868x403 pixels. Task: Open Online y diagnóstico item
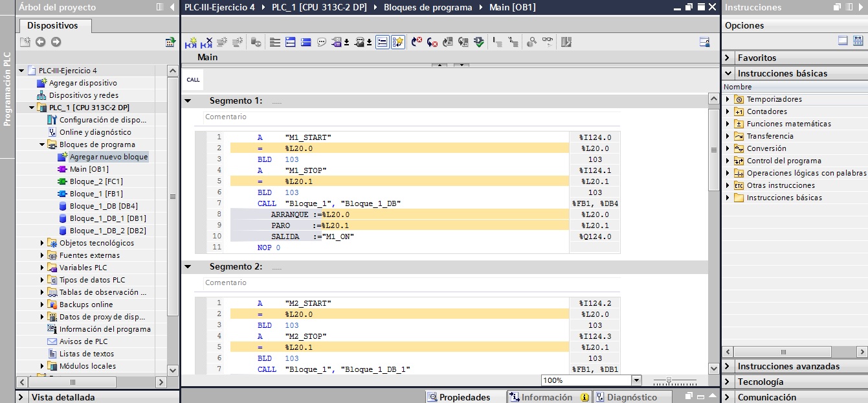[95, 132]
